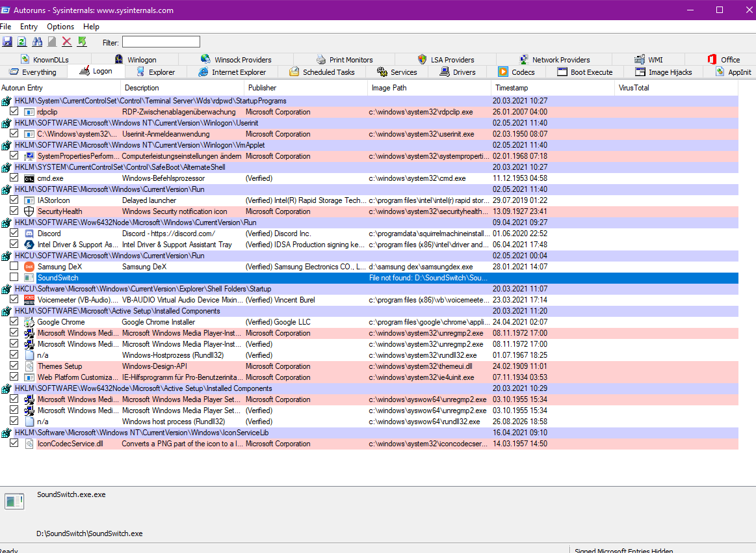Enable the SoundSwitch startup checkbox
The height and width of the screenshot is (553, 756).
click(x=14, y=277)
